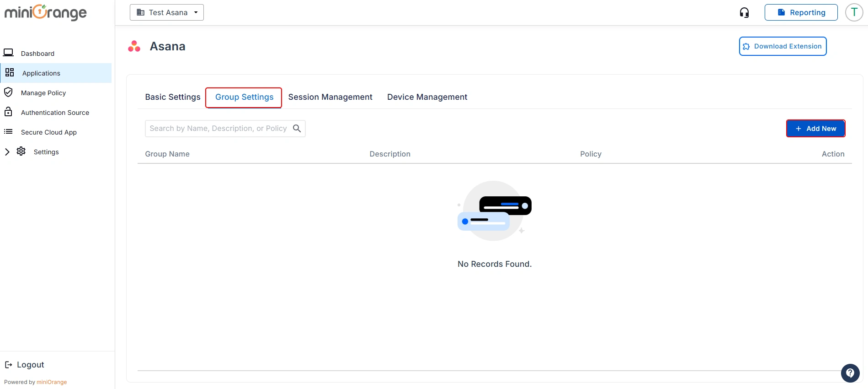Switch to Session Management tab

point(330,97)
